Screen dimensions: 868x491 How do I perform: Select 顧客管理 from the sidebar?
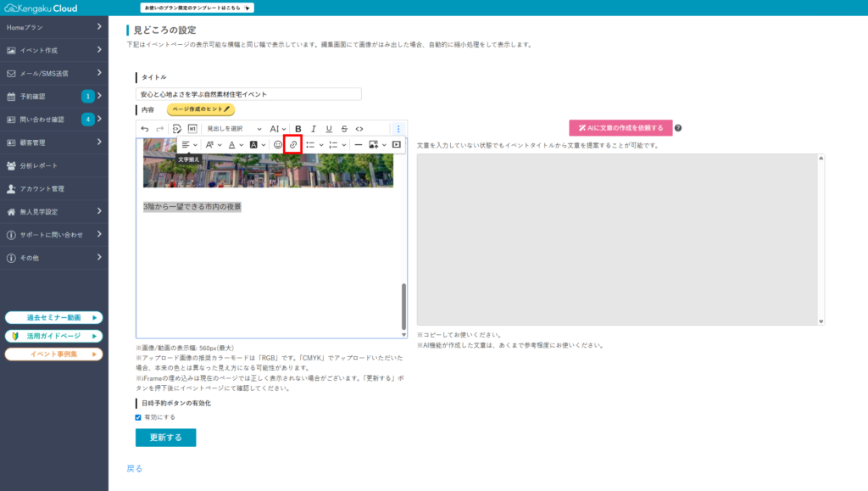coord(54,142)
